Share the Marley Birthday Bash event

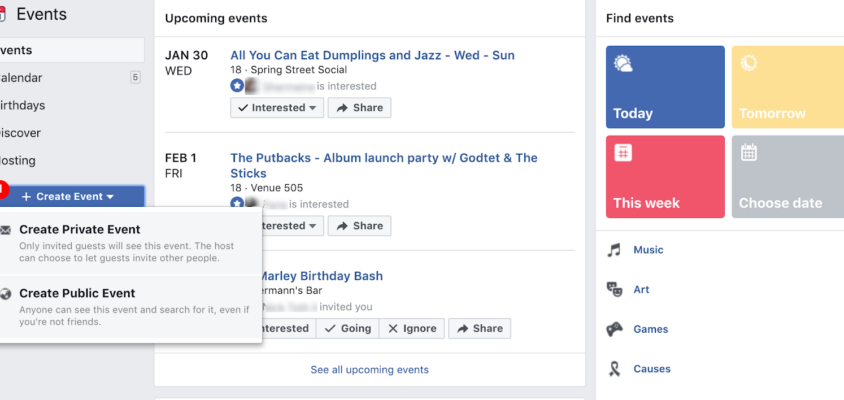(x=479, y=328)
